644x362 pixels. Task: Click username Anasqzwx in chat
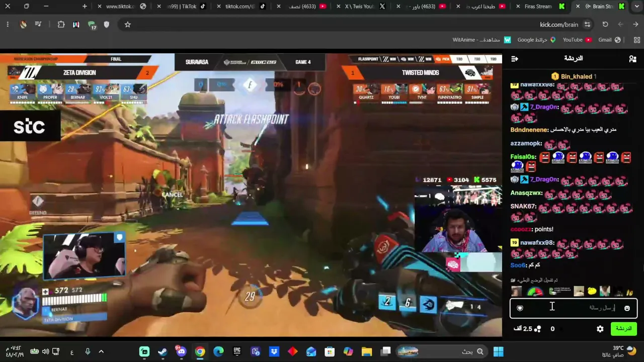[x=526, y=193]
